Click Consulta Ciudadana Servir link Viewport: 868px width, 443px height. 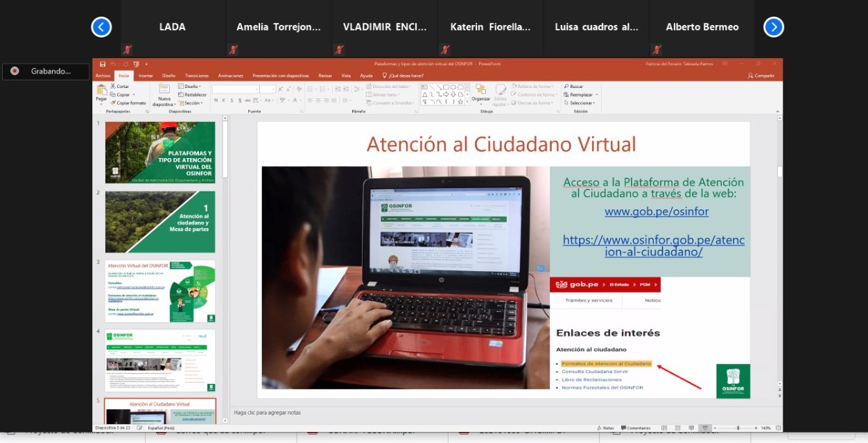[595, 372]
